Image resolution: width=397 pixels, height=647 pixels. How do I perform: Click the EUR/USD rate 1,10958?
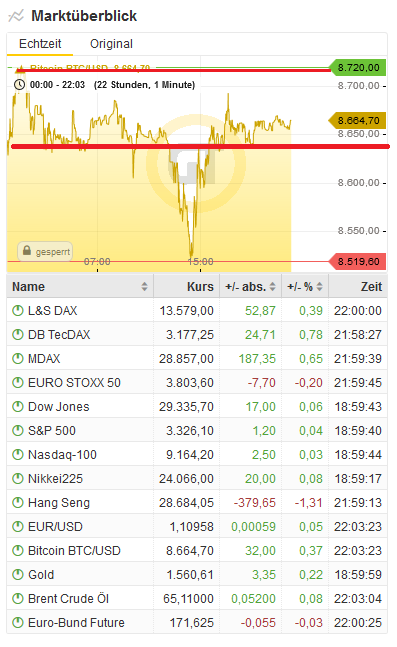tap(192, 526)
